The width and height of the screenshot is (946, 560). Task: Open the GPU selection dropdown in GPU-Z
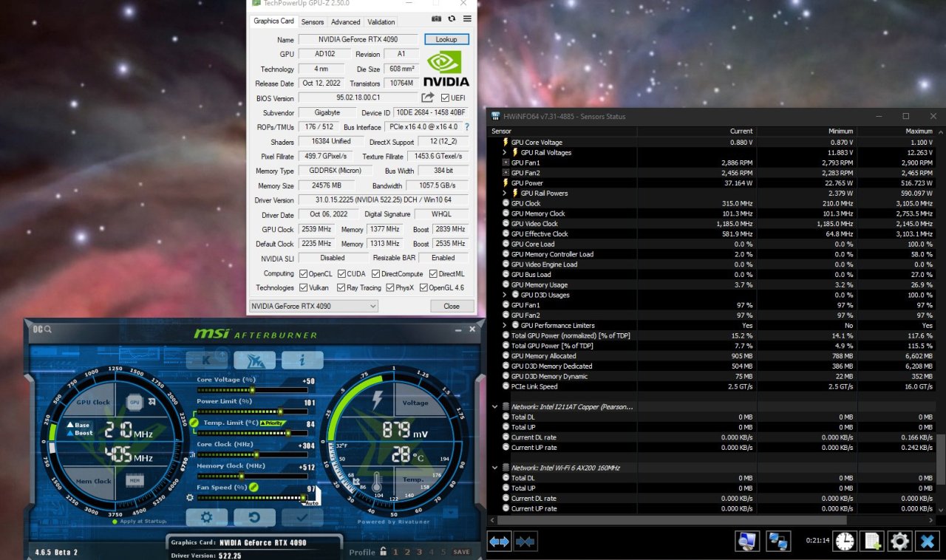click(x=313, y=306)
